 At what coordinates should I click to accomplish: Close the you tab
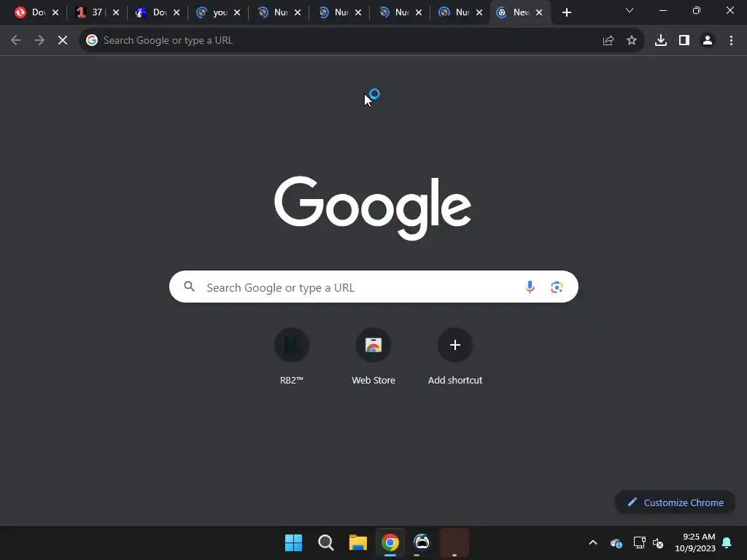click(237, 12)
